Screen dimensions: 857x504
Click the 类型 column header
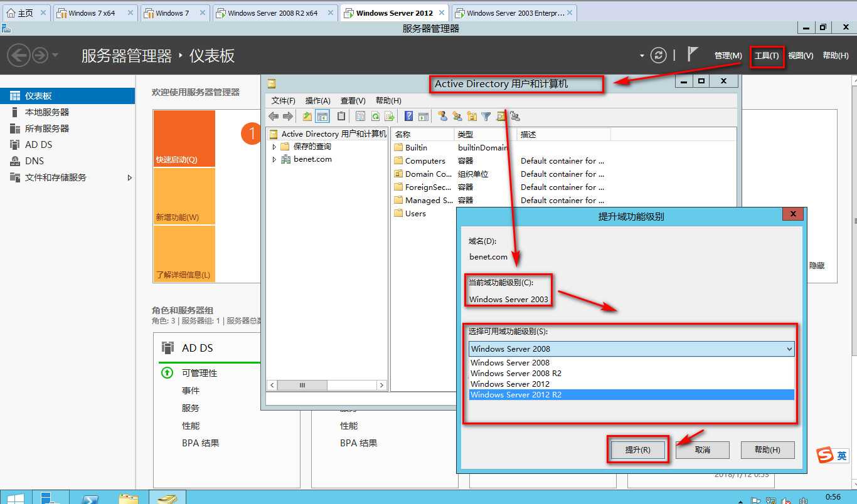coord(486,134)
